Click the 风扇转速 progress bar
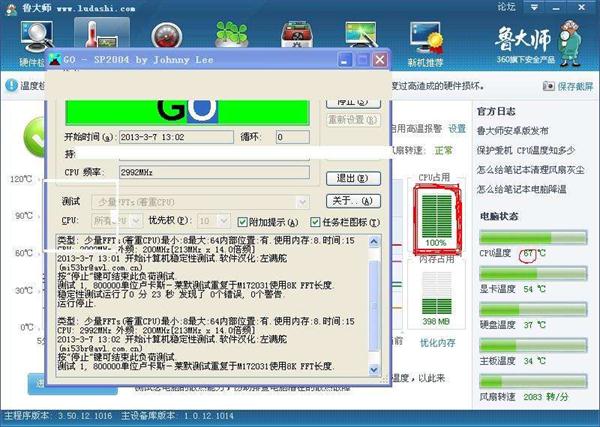The width and height of the screenshot is (600, 427). click(x=533, y=381)
